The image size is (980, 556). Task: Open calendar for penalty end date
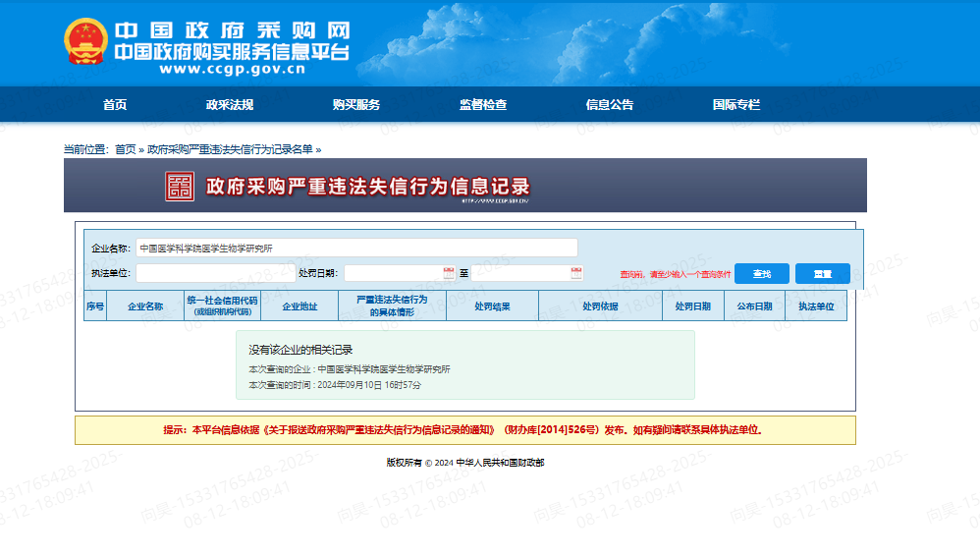(576, 273)
